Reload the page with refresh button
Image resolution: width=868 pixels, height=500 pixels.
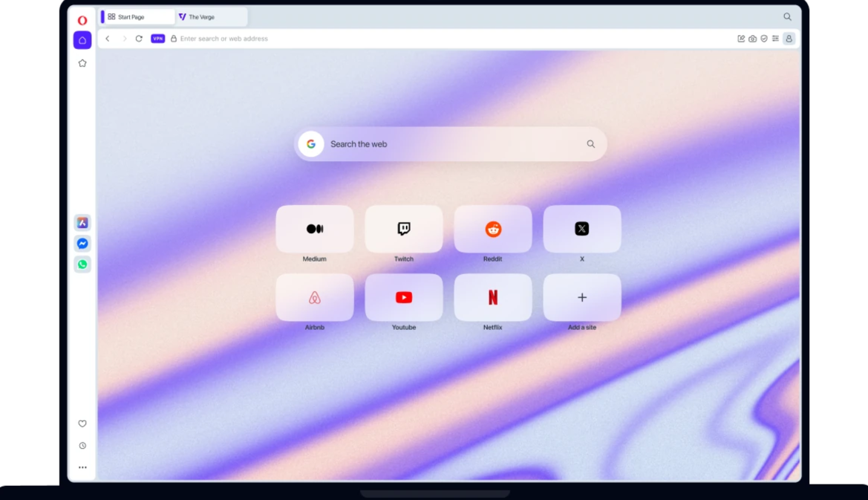click(x=139, y=39)
